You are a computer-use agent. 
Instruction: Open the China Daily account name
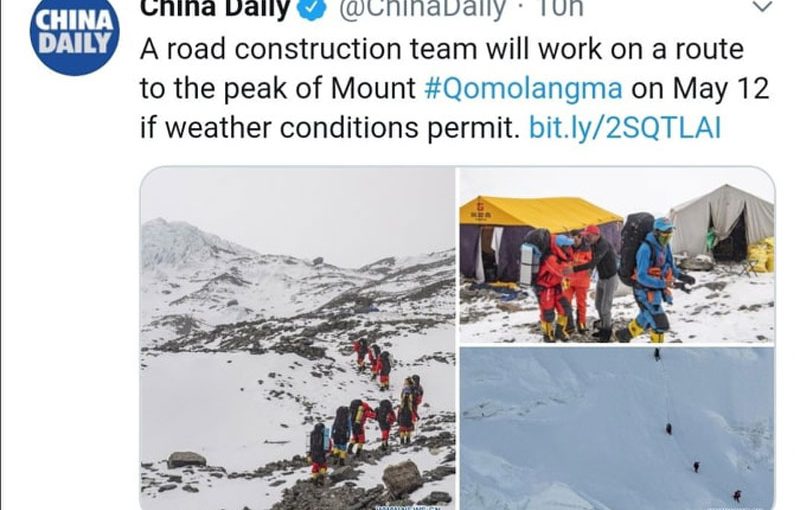coord(215,8)
